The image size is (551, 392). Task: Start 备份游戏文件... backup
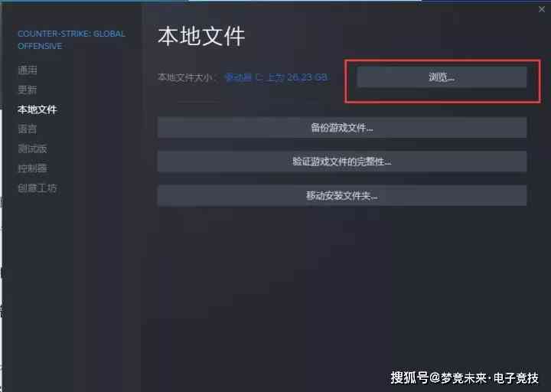(x=342, y=127)
